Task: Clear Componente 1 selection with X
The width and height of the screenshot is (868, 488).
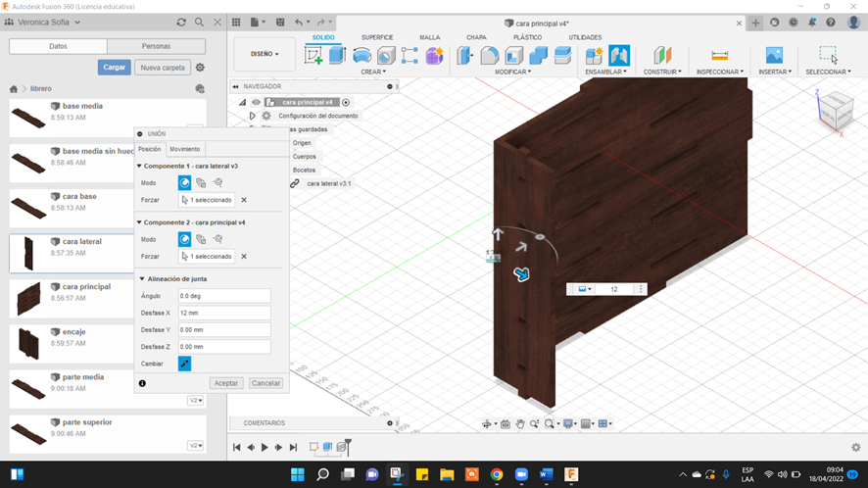Action: [244, 200]
